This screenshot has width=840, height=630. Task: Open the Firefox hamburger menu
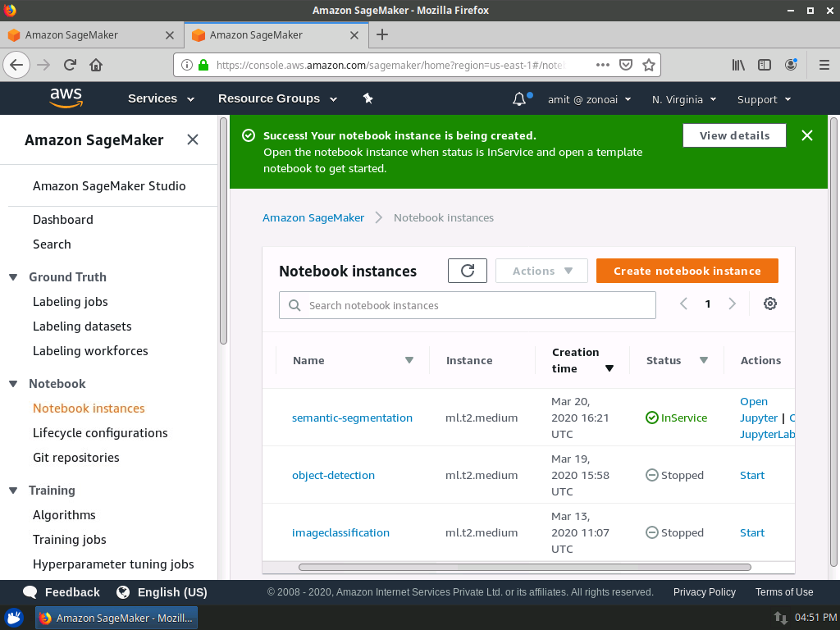coord(824,65)
